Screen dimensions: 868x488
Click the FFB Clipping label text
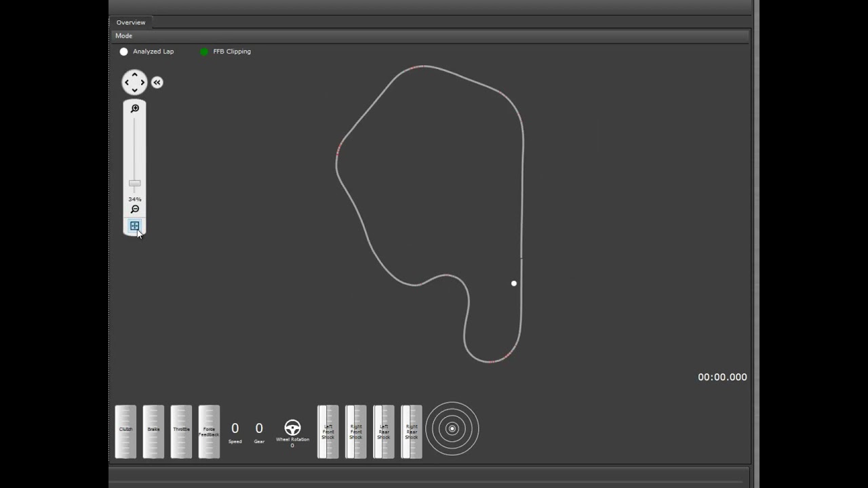tap(232, 52)
